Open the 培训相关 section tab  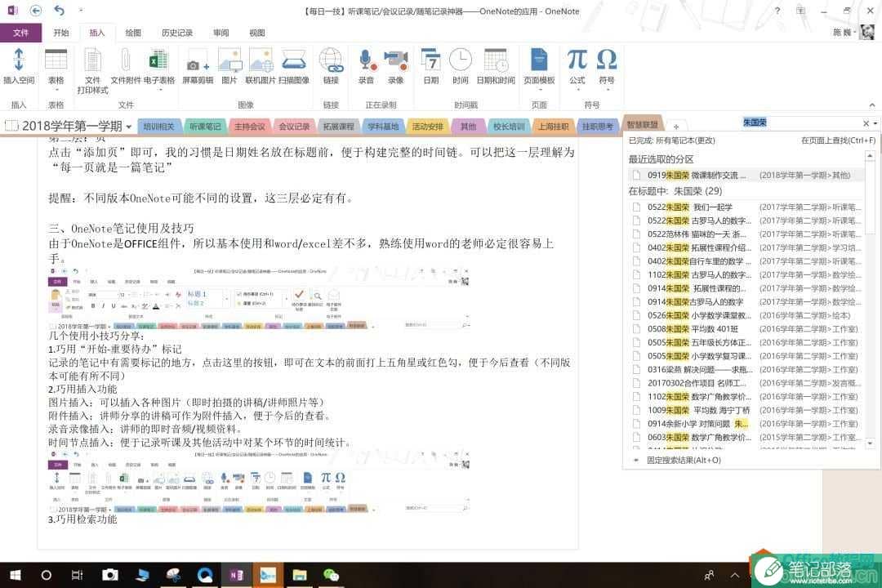tap(158, 127)
